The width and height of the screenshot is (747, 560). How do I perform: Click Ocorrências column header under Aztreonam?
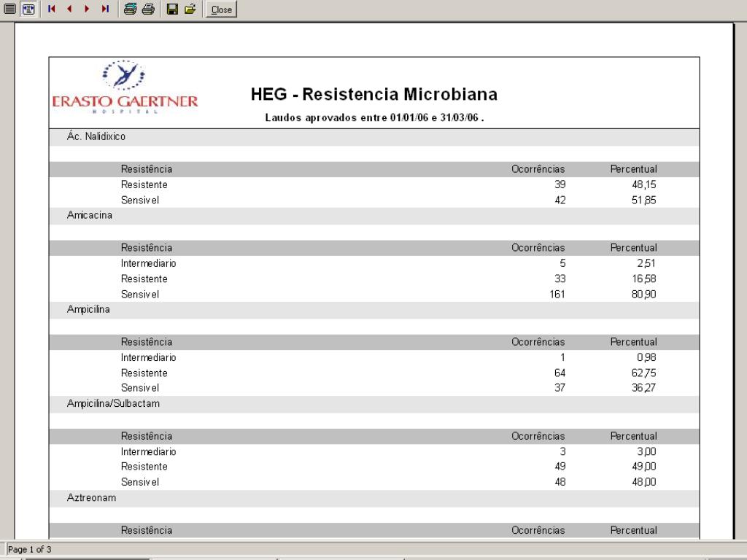tap(538, 531)
